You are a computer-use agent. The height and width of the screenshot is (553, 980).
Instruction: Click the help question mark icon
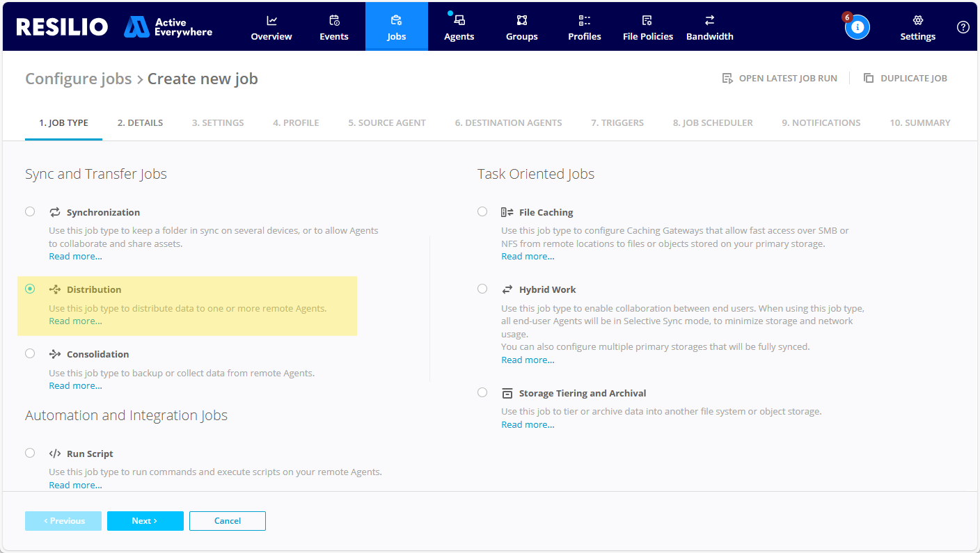pos(963,27)
